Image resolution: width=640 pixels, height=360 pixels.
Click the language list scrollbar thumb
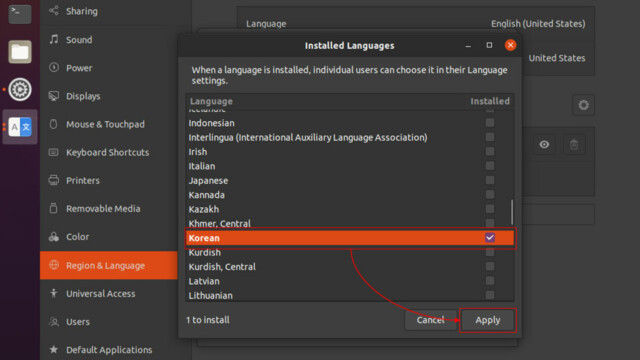[x=512, y=211]
